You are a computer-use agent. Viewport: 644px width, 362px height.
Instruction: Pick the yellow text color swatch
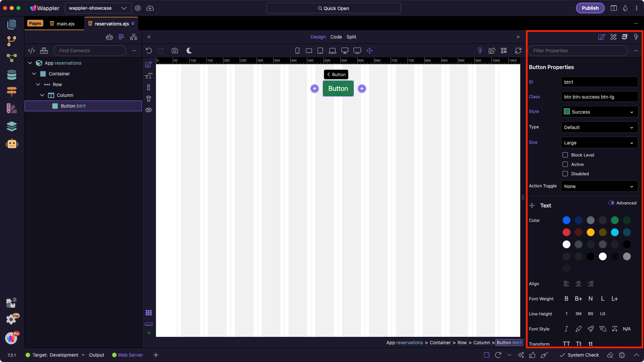(x=590, y=232)
